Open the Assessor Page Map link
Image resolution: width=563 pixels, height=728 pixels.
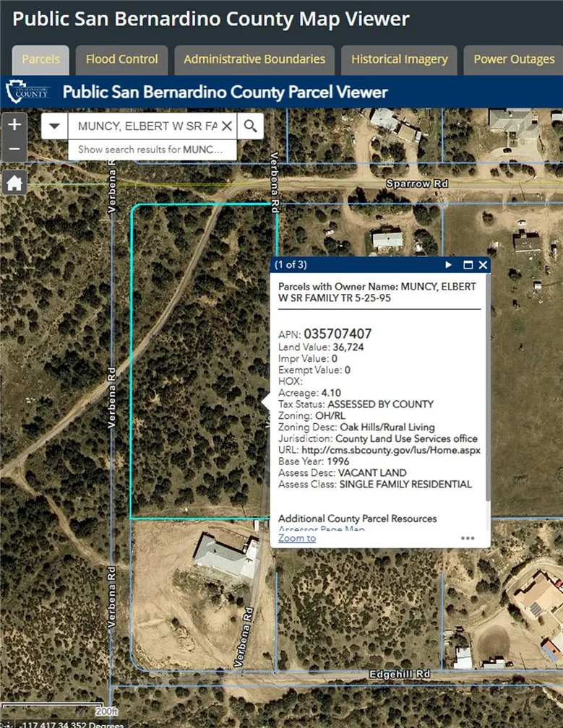(x=322, y=528)
